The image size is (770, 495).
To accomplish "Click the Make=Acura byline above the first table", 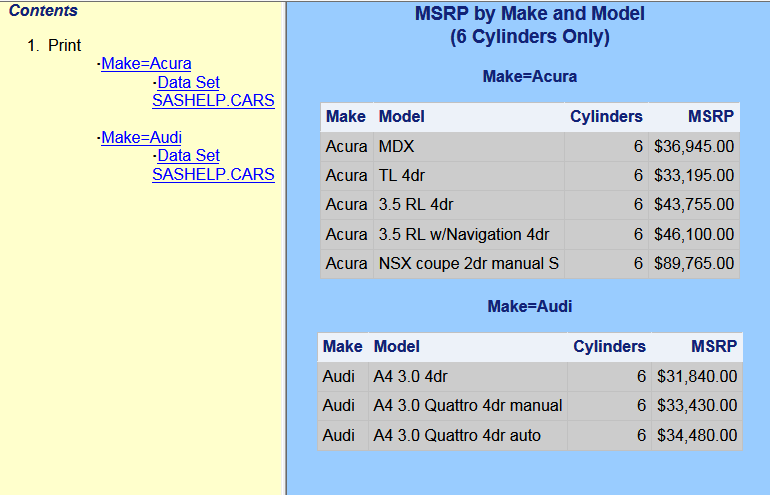I will click(529, 77).
